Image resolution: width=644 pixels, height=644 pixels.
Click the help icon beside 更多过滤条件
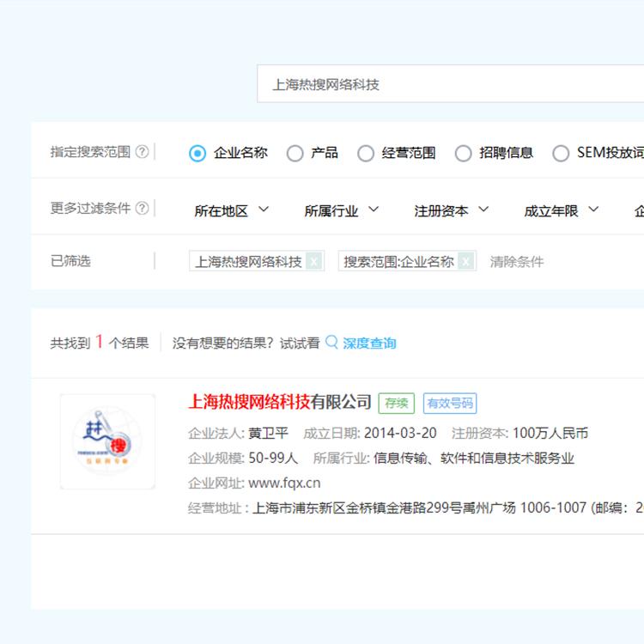(x=142, y=209)
